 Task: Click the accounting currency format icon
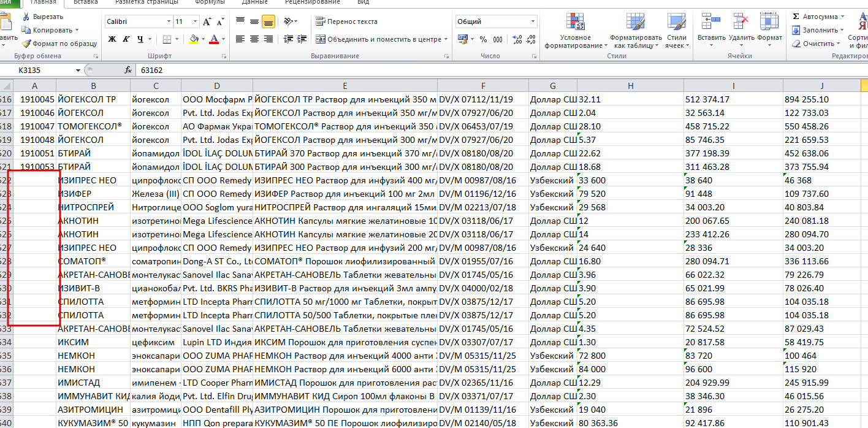click(462, 39)
